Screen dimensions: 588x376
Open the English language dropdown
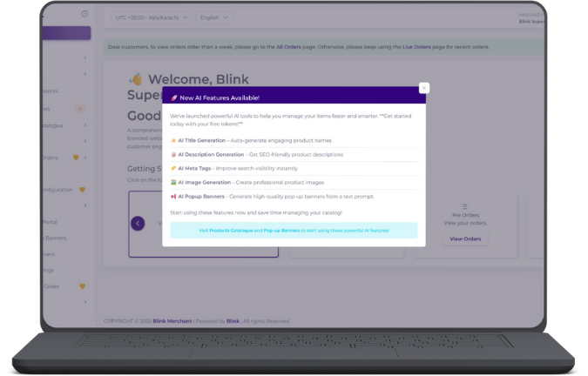[x=214, y=17]
